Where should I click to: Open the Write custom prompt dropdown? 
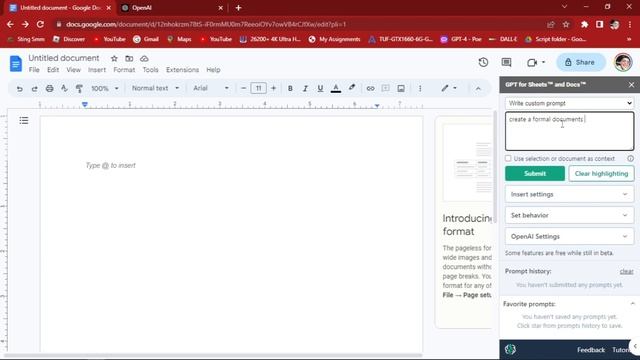point(569,103)
